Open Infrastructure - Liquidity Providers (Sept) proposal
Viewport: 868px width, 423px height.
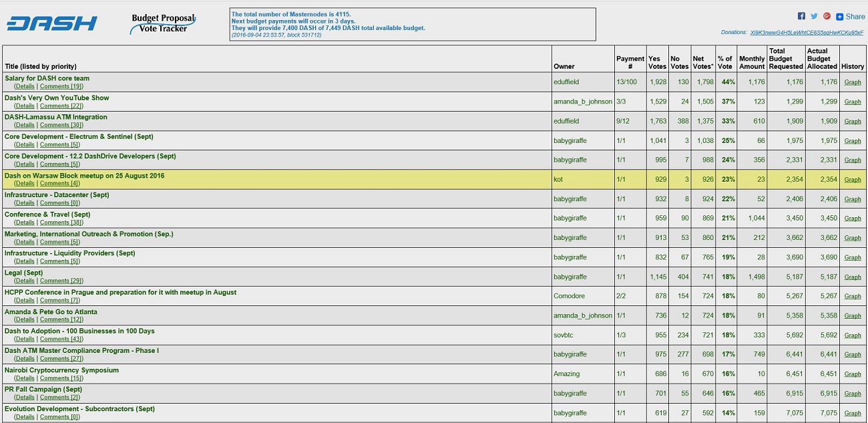point(70,253)
